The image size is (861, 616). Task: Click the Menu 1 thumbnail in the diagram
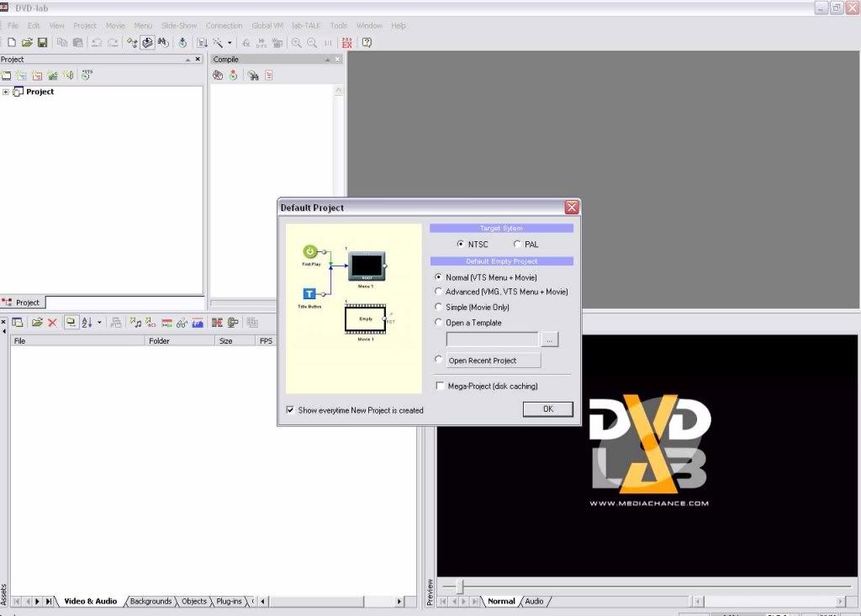pos(367,266)
